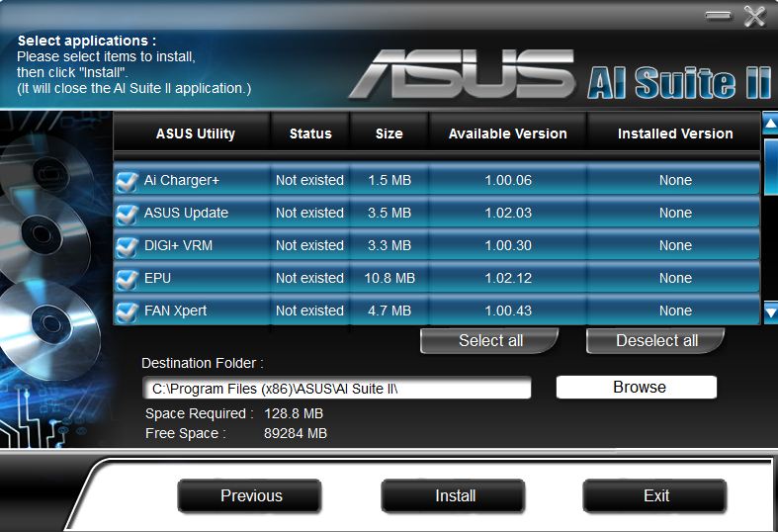Uncheck the ASUS Update checkbox
The image size is (778, 532).
tap(127, 214)
